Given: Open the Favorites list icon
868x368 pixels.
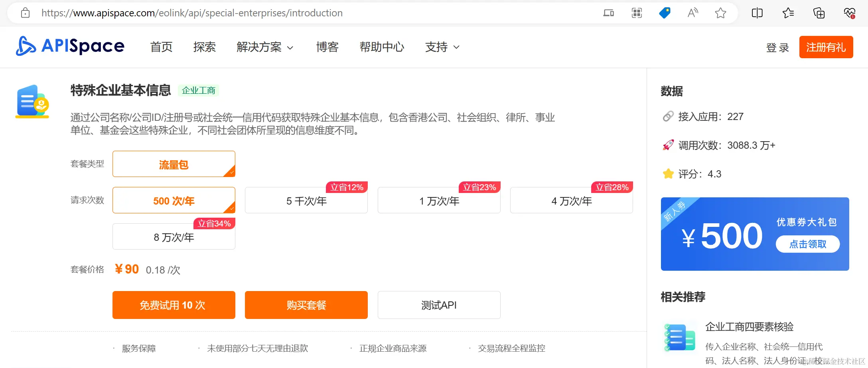Looking at the screenshot, I should click(x=788, y=13).
